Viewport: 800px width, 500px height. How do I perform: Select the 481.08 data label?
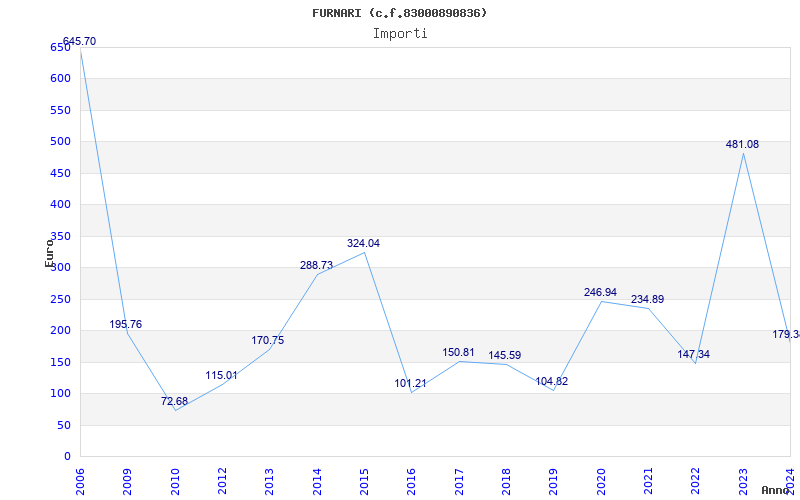742,144
